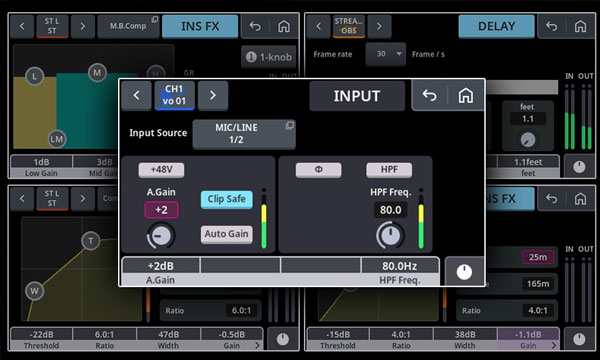Expand next parameters arrow beside -0.5dB Gain
The height and width of the screenshot is (360, 600).
pos(257,345)
